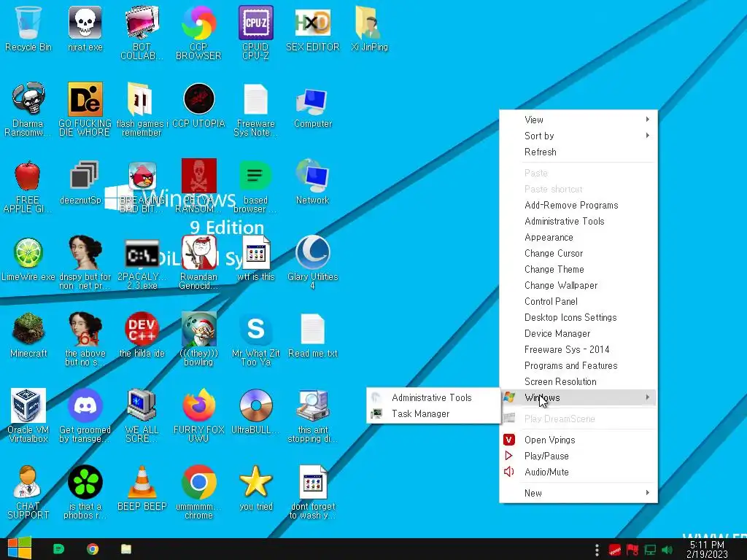Image resolution: width=747 pixels, height=560 pixels.
Task: Click Play/Pause in context menu
Action: [x=578, y=456]
